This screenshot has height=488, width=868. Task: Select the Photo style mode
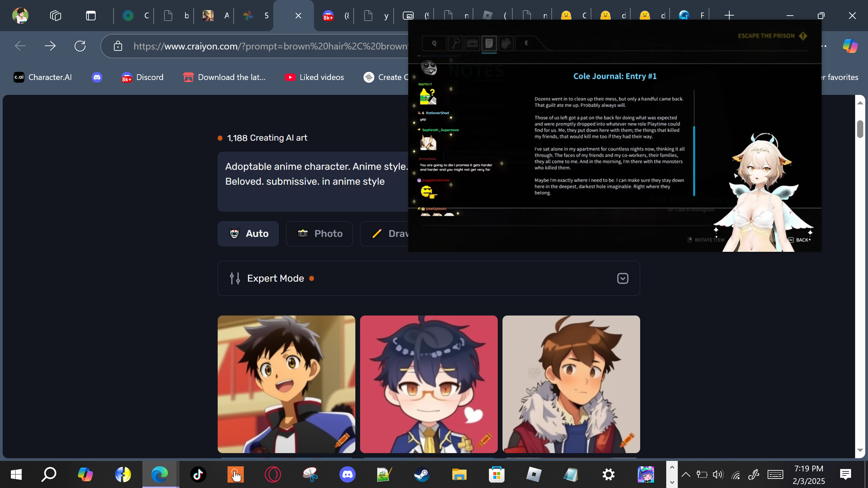coord(319,234)
